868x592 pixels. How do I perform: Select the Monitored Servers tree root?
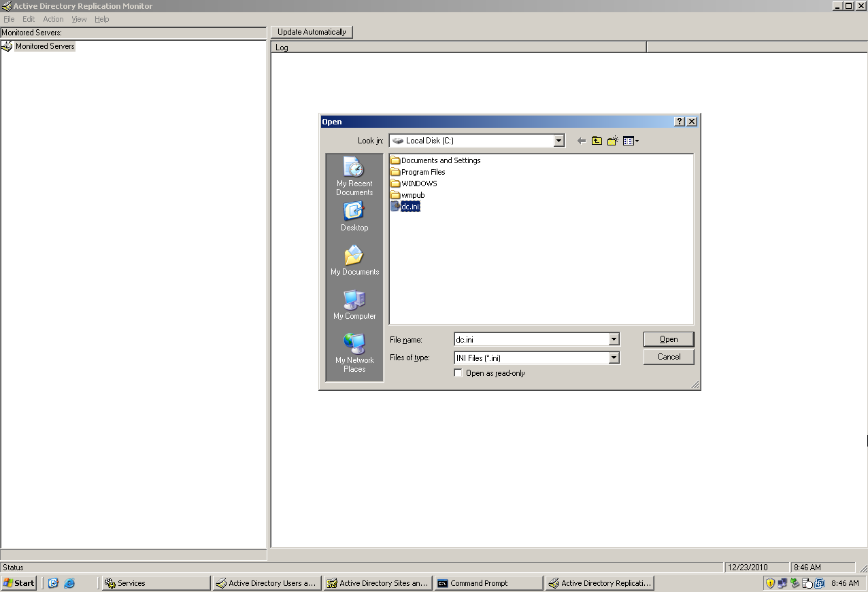(45, 46)
